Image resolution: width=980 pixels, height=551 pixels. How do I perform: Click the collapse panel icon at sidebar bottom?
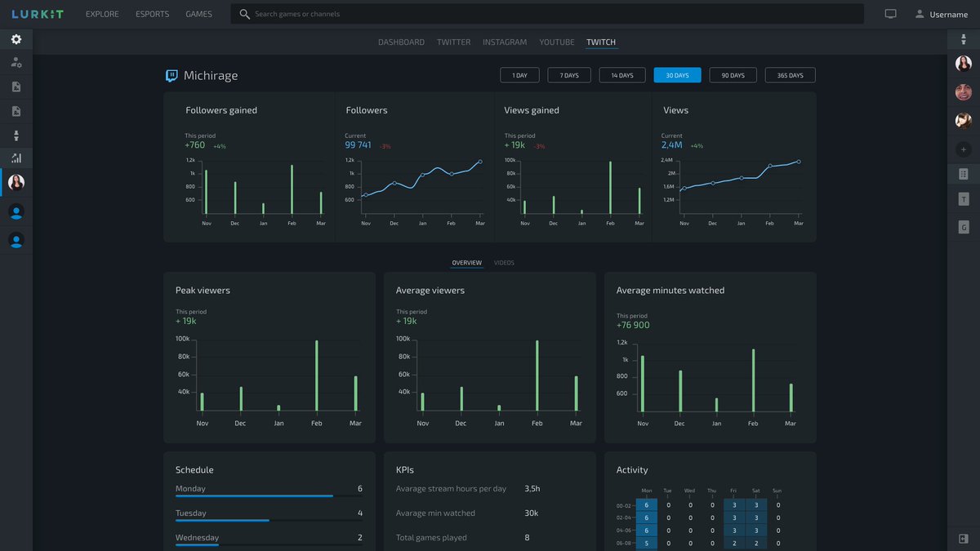964,539
